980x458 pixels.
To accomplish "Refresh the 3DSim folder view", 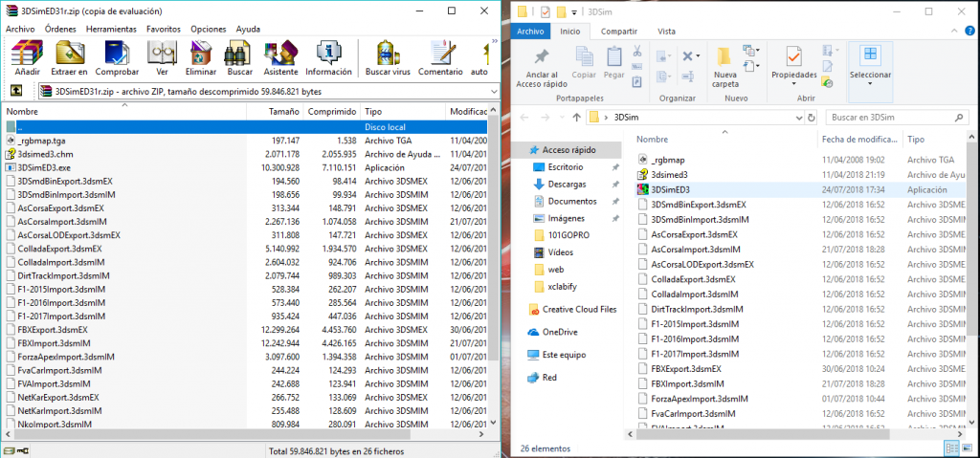I will 812,117.
